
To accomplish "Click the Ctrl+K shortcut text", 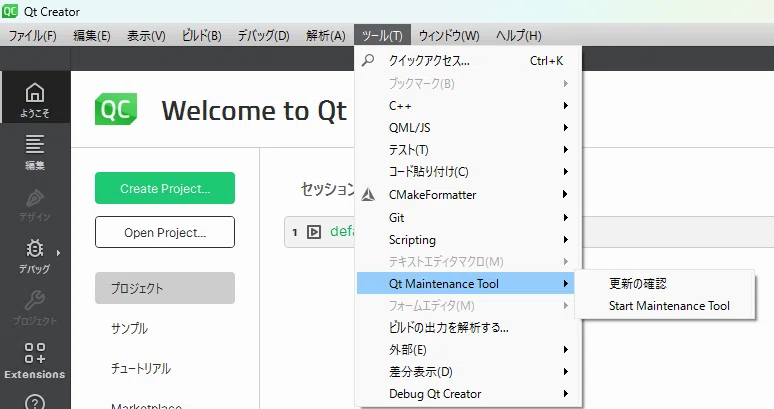I will pyautogui.click(x=546, y=61).
